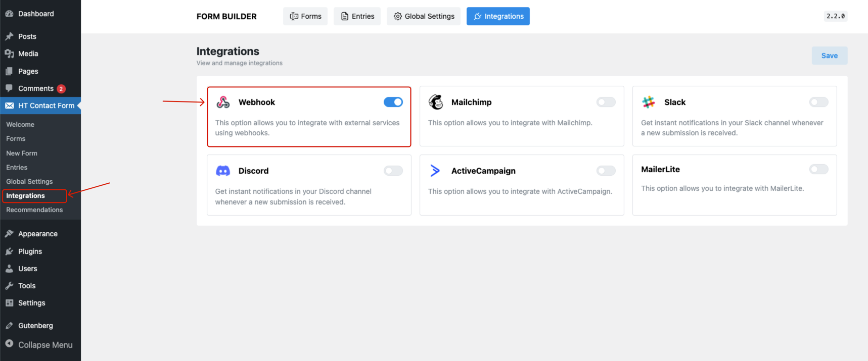Click the Gutenberg pencil icon
This screenshot has height=361, width=868.
9,326
